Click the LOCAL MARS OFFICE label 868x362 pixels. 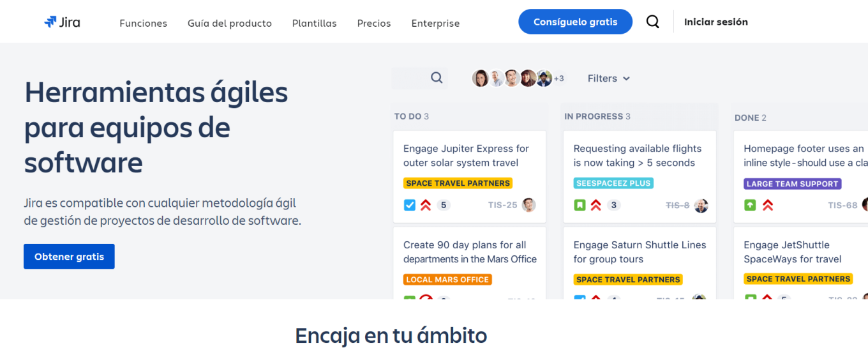click(447, 280)
